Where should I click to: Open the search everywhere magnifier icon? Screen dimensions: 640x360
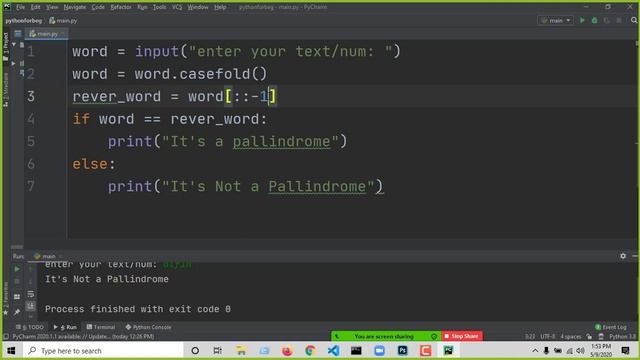point(634,20)
